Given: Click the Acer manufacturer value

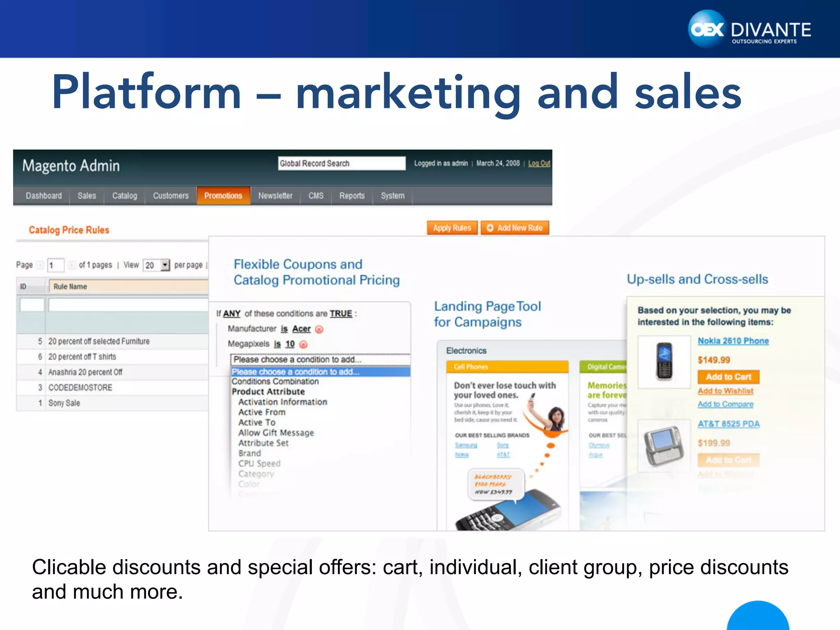Looking at the screenshot, I should click(x=301, y=329).
